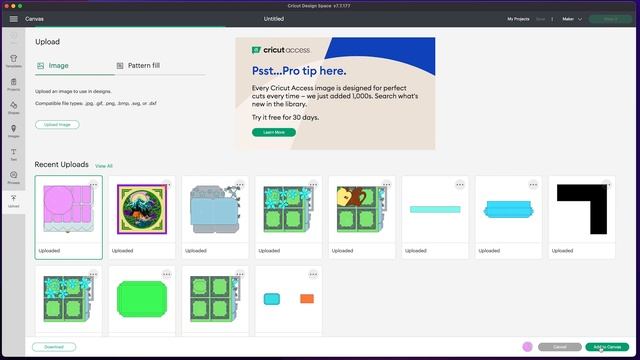Open options for blue and orange rectangles upload
This screenshot has width=640, height=360.
pyautogui.click(x=313, y=274)
